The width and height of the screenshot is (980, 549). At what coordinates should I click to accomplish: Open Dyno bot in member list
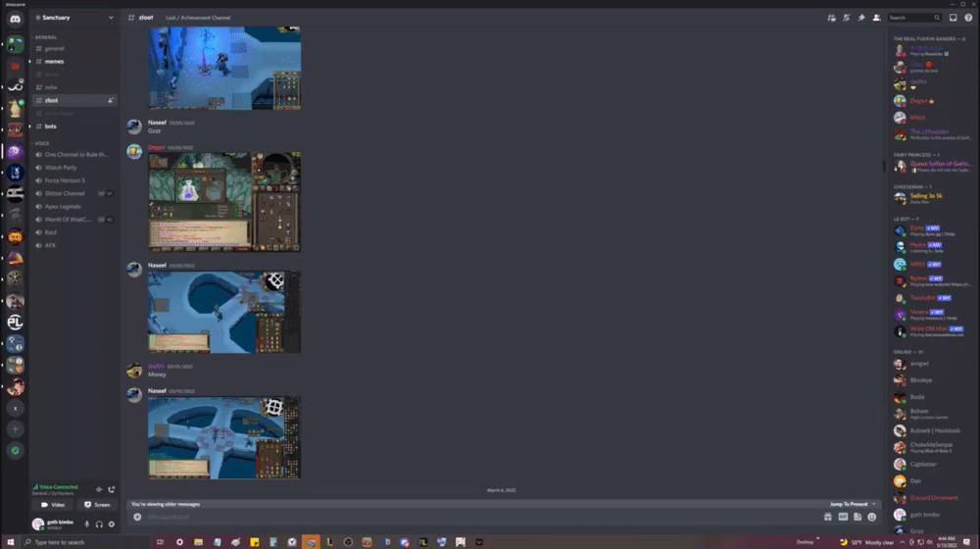pyautogui.click(x=931, y=230)
